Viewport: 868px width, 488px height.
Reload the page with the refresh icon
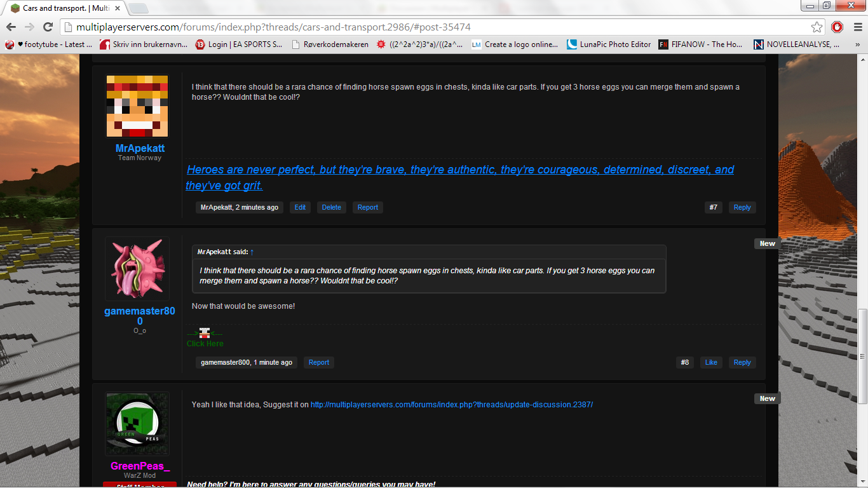point(48,27)
